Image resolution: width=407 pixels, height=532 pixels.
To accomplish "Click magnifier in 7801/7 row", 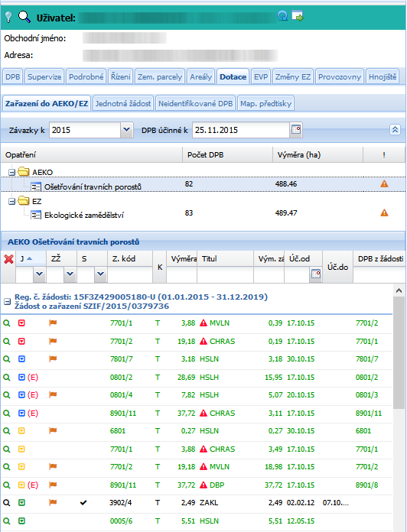I will (x=6, y=359).
